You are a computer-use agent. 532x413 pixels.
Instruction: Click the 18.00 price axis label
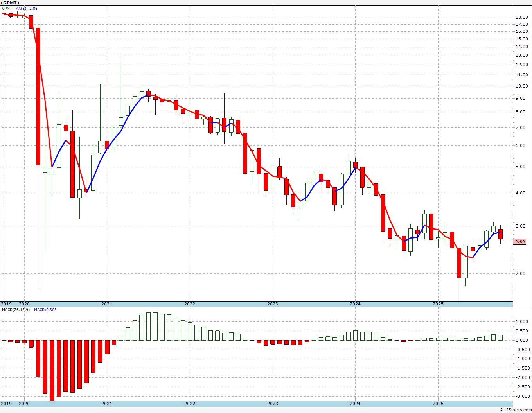[522, 17]
